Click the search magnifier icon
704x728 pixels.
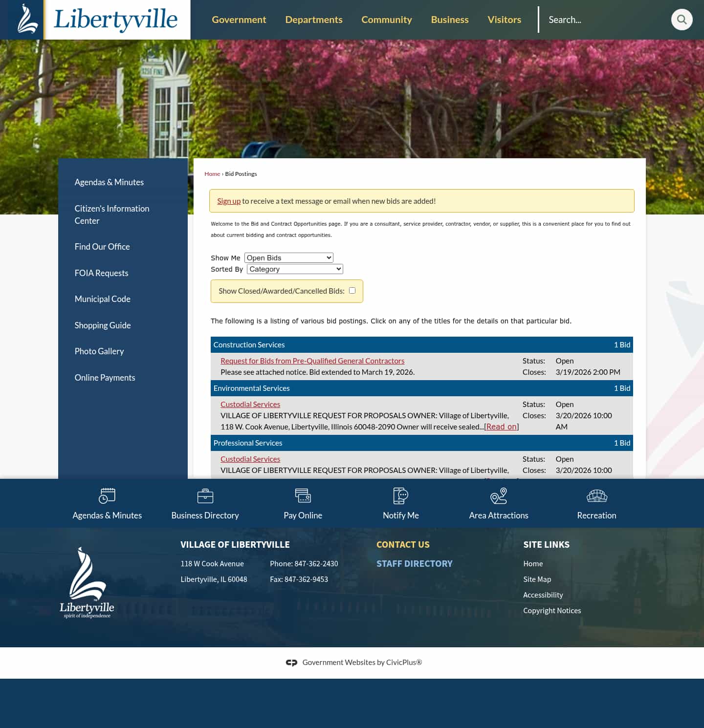coord(682,20)
